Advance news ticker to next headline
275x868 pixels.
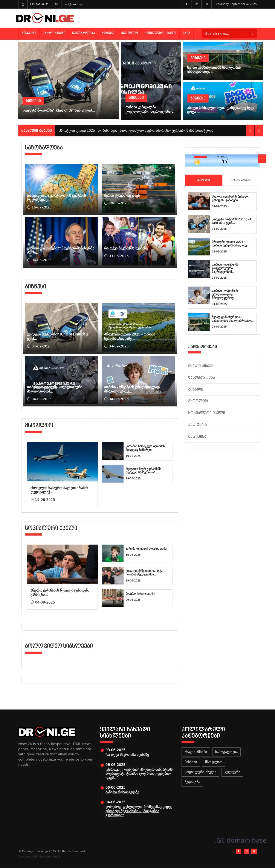259,130
